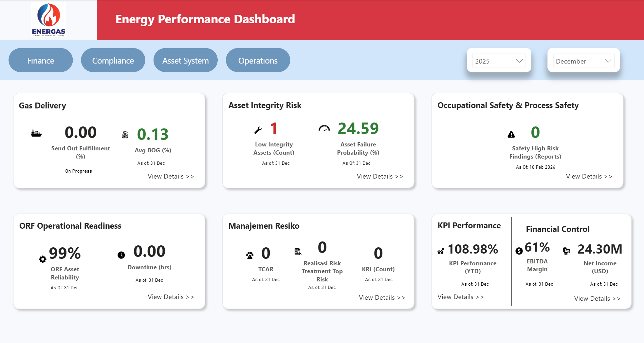Viewport: 644px width, 343px height.
Task: Click the gauge icon beside Asset Failure Probability
Action: (324, 128)
